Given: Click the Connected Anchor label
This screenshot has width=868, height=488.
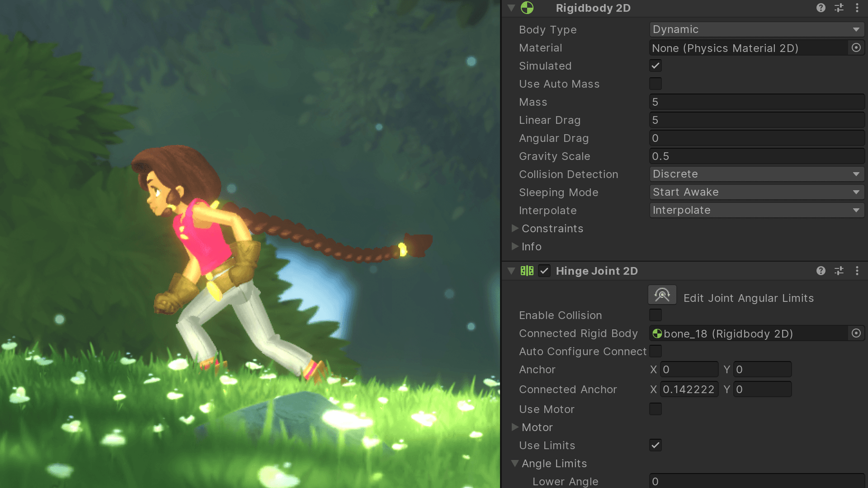Looking at the screenshot, I should tap(568, 389).
